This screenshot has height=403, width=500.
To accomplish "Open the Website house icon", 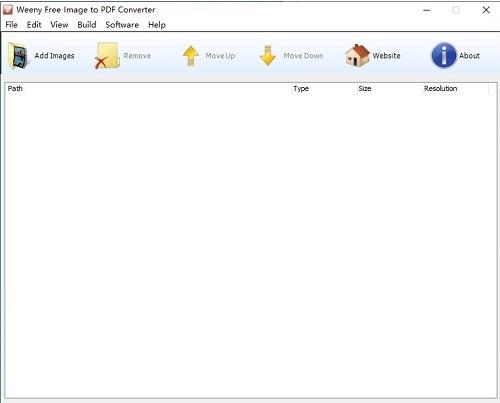I will coord(357,56).
